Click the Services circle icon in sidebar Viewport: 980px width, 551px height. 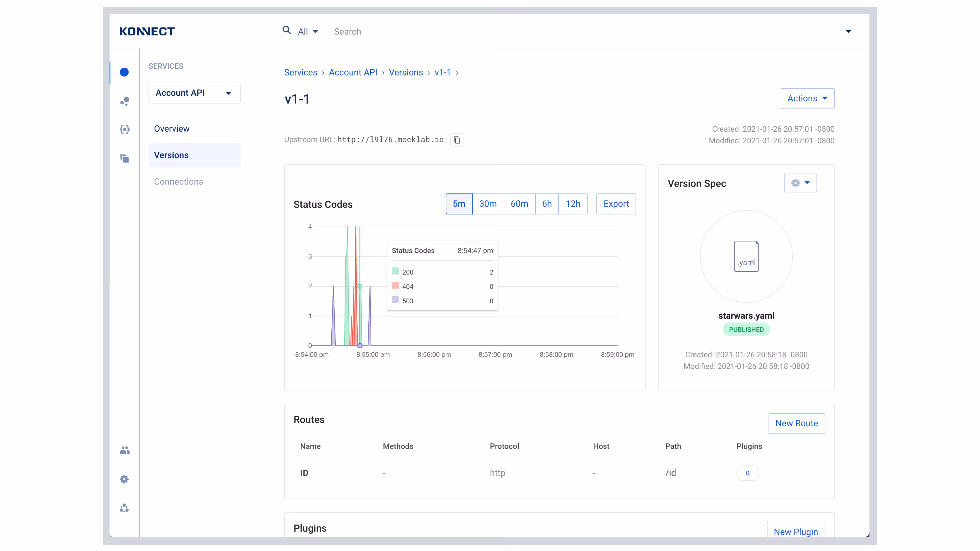pyautogui.click(x=124, y=72)
